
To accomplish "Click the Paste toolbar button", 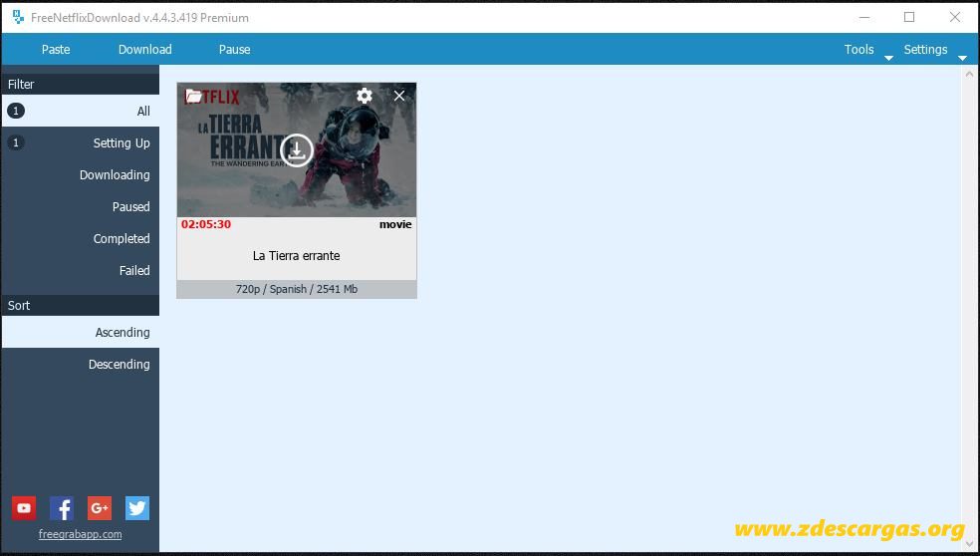I will click(56, 50).
